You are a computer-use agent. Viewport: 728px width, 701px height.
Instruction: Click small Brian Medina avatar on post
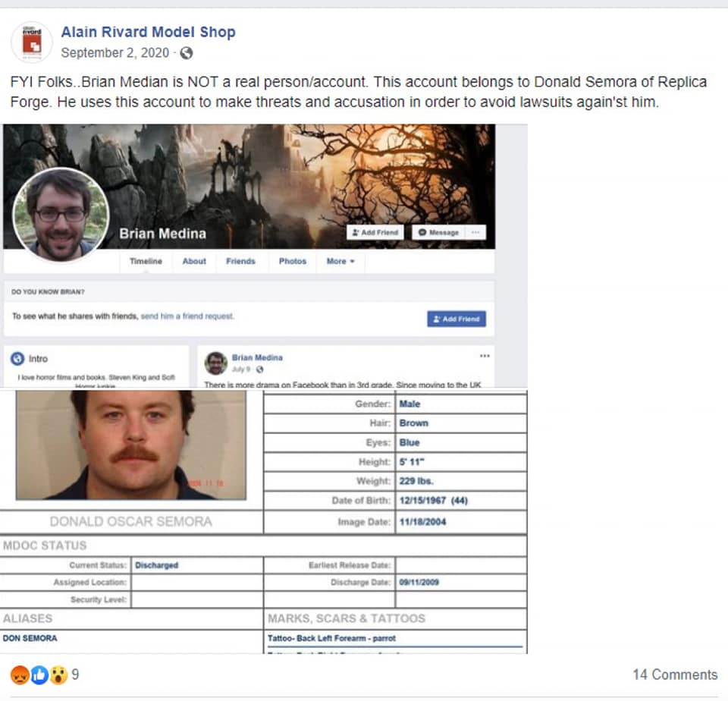coord(215,363)
